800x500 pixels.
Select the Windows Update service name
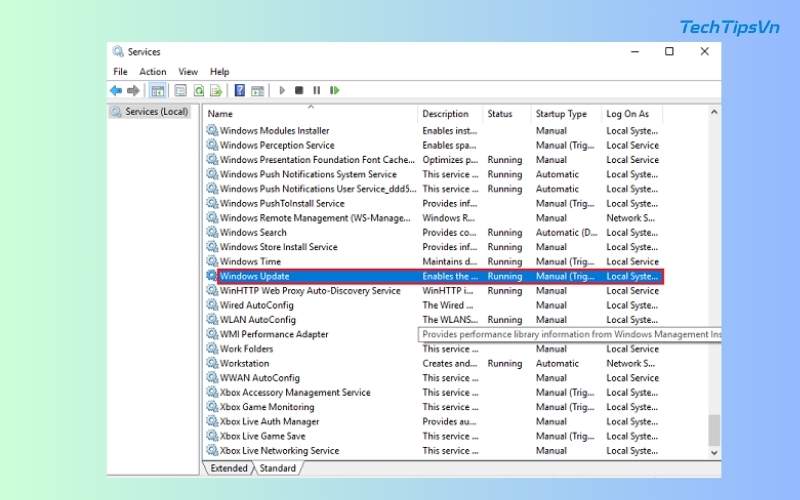point(255,276)
